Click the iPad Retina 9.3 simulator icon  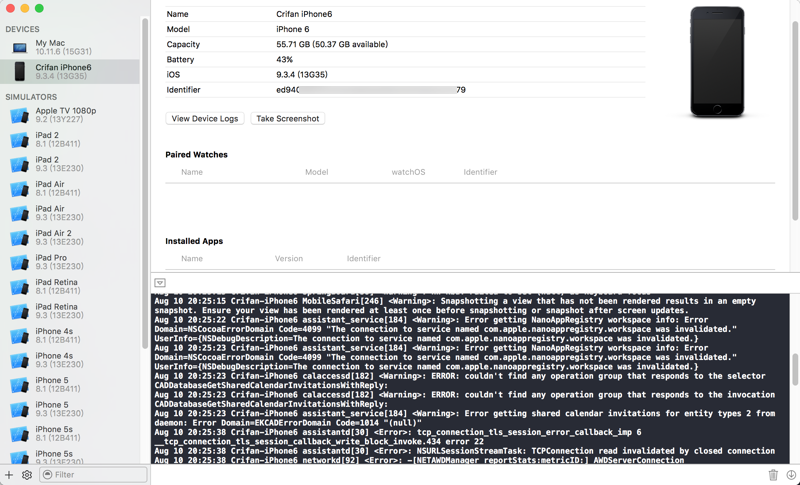coord(19,311)
